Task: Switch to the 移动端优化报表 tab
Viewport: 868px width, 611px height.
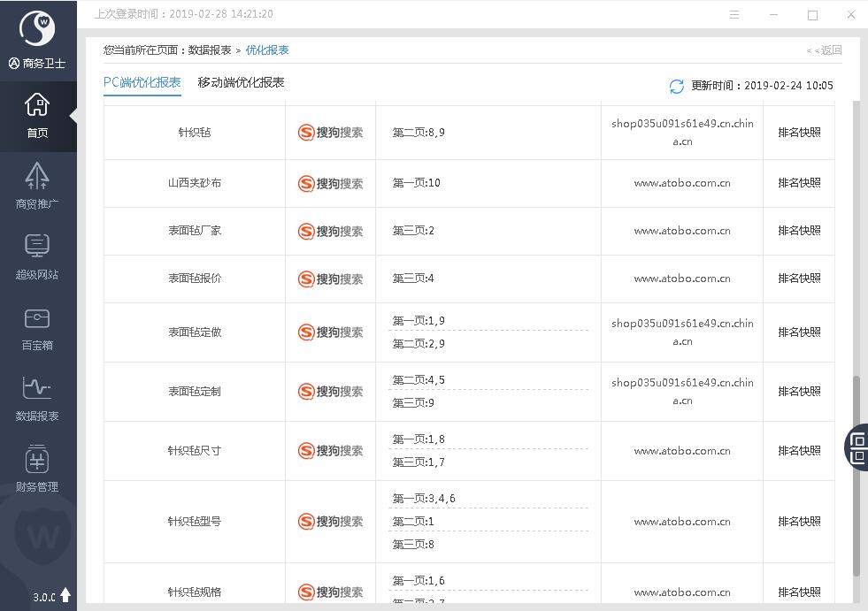Action: coord(241,82)
